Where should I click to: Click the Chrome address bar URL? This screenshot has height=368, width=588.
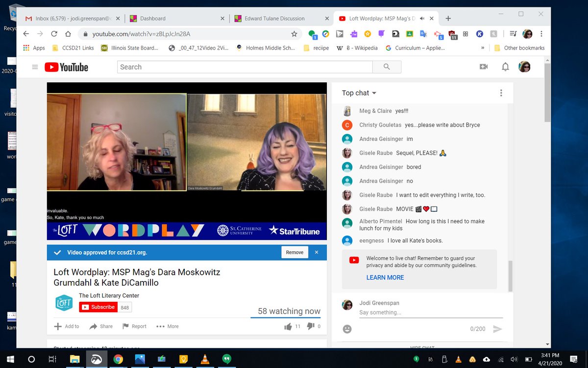[x=141, y=34]
